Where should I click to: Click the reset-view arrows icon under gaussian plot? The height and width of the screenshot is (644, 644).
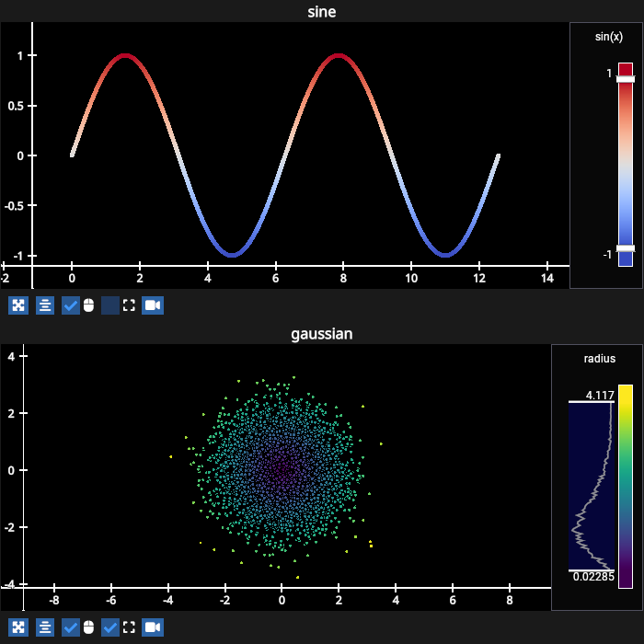pyautogui.click(x=18, y=627)
